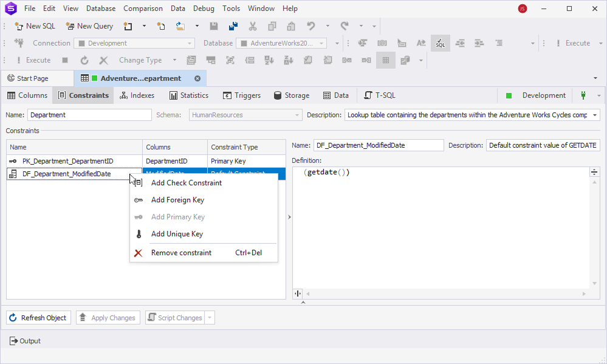Choose Add Foreign Key from context menu

point(204,200)
